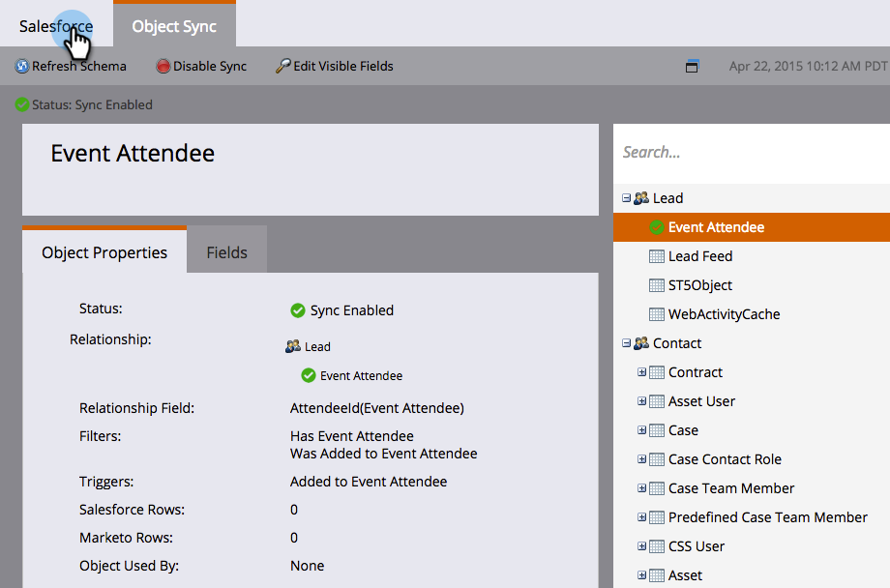
Task: Select the Object Properties tab
Action: coord(104,252)
